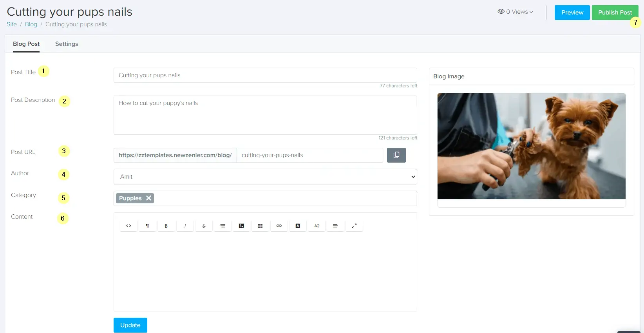This screenshot has width=644, height=333.
Task: Expand the editor to fullscreen
Action: 354,226
